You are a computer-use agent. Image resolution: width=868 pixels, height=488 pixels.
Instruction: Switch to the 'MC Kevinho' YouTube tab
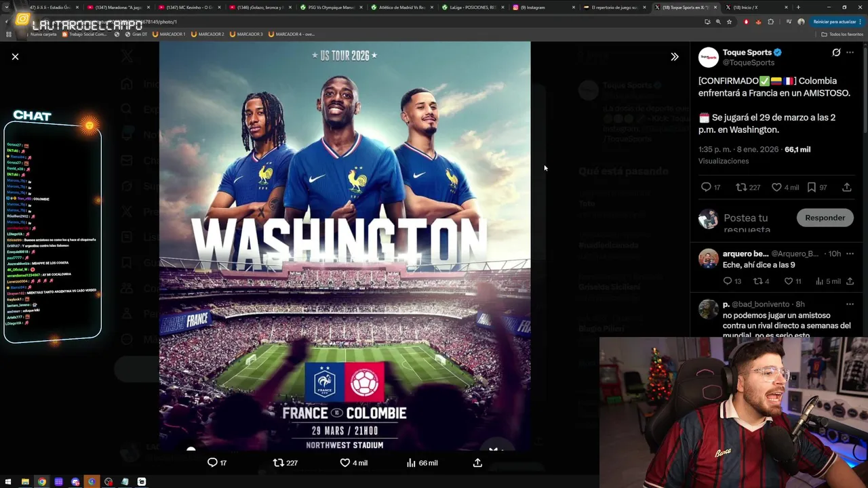(x=191, y=7)
